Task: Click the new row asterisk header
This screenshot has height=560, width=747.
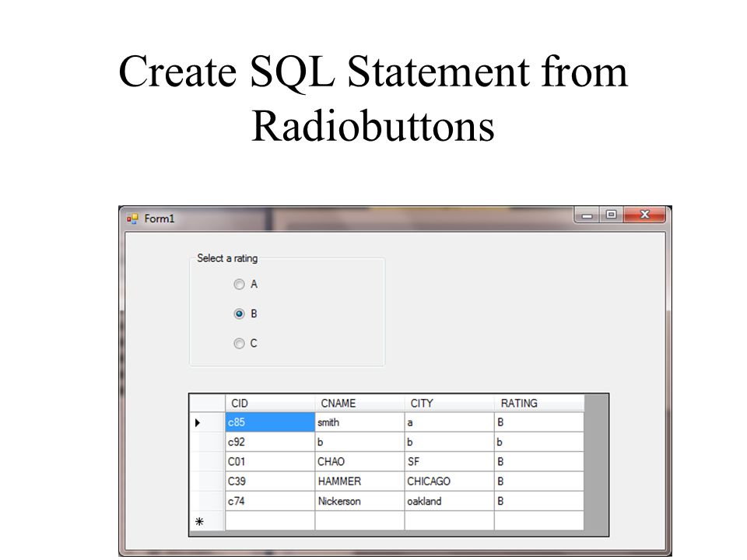Action: (x=207, y=521)
